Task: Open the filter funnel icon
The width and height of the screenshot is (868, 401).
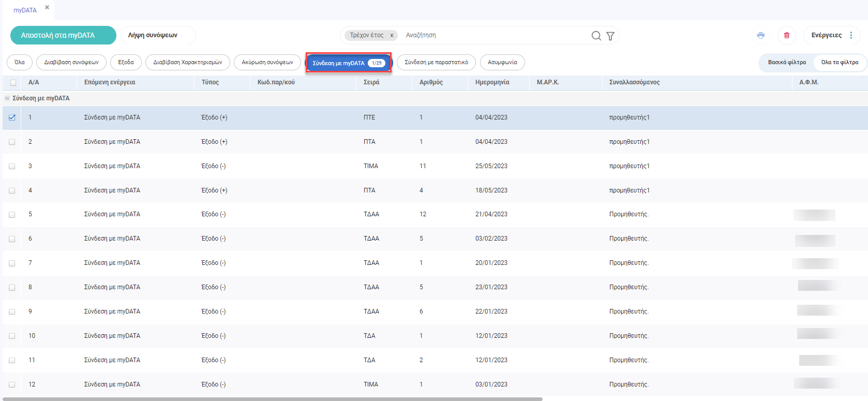Action: [x=610, y=36]
